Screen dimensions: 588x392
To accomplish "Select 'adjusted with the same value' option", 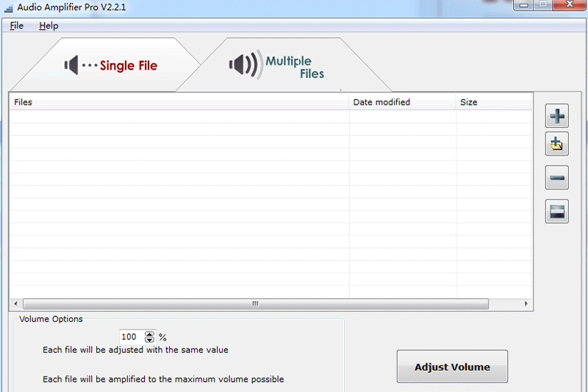I will pos(135,350).
